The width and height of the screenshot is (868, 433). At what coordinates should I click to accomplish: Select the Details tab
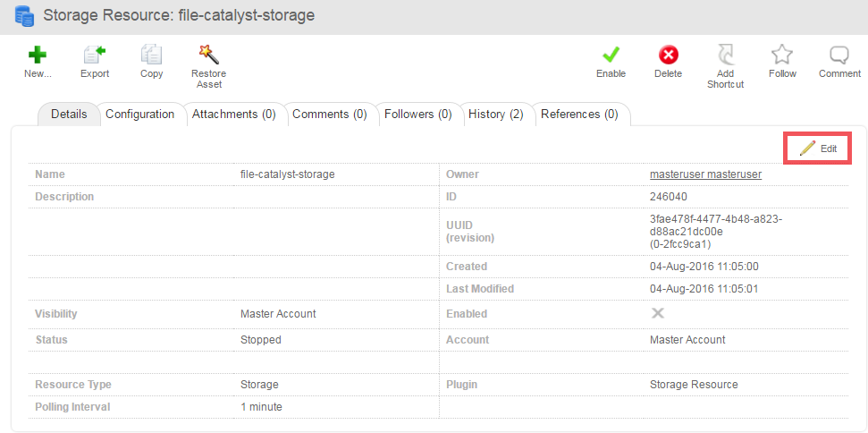(x=69, y=114)
